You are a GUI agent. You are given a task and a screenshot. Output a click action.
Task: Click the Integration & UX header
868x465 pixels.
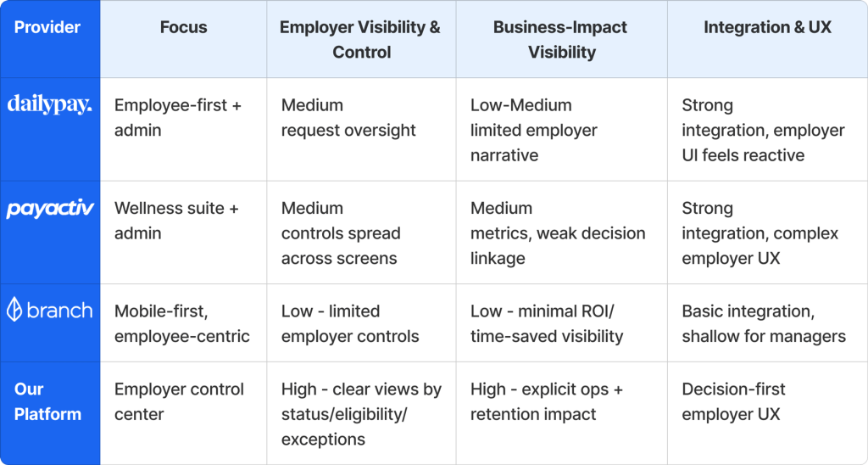767,27
